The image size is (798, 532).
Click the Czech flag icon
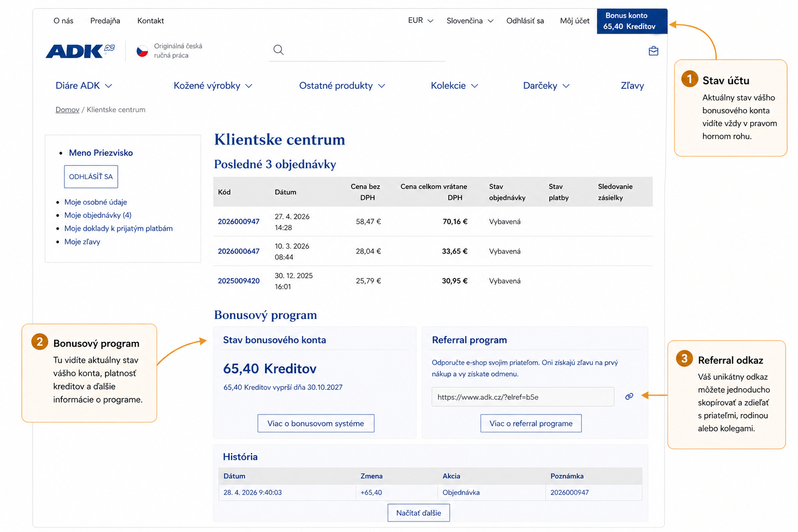coord(142,51)
